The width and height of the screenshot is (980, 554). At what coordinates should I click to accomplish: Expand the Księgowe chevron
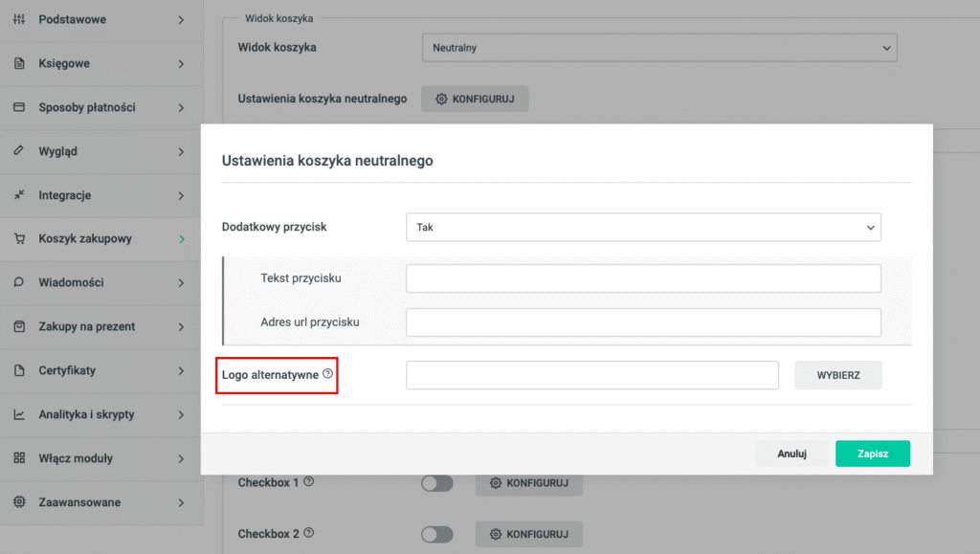click(x=181, y=64)
